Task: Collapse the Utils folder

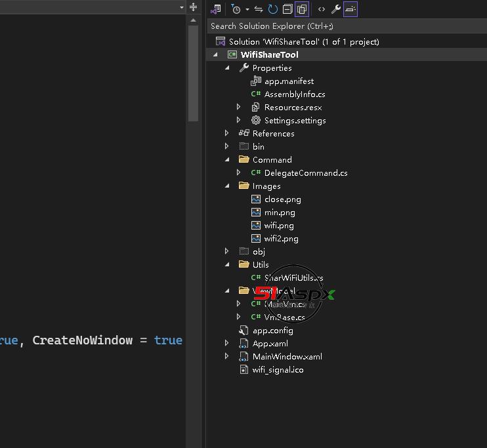Action: pyautogui.click(x=227, y=264)
